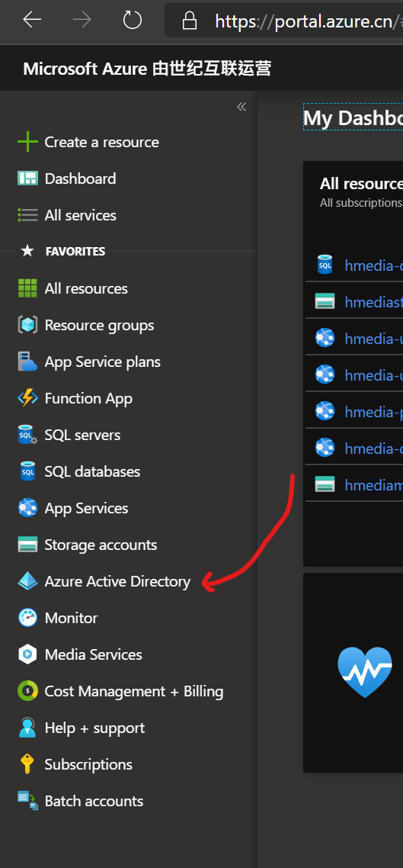This screenshot has height=868, width=403.
Task: Click the Batch accounts icon
Action: [x=27, y=801]
